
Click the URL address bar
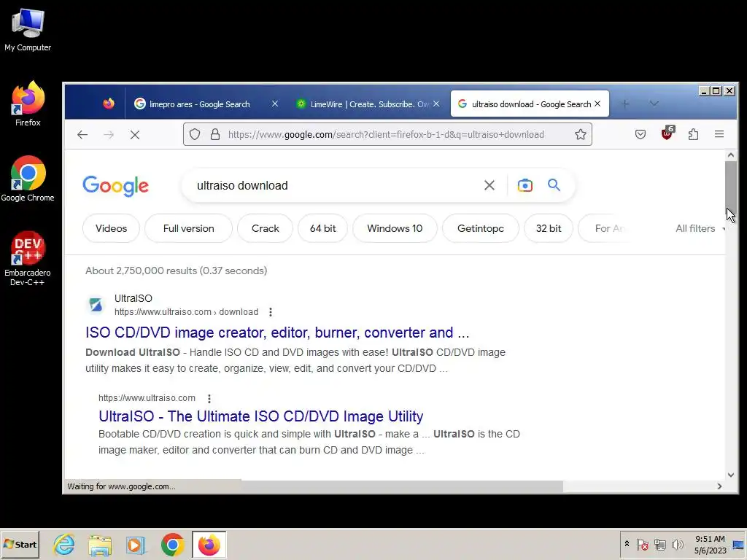pyautogui.click(x=386, y=135)
